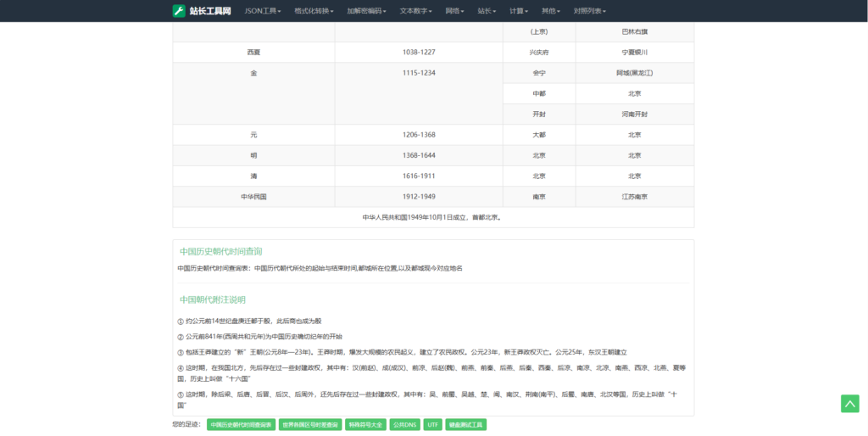The width and height of the screenshot is (868, 436).
Task: Select the 金 dynasty cell
Action: [x=253, y=93]
